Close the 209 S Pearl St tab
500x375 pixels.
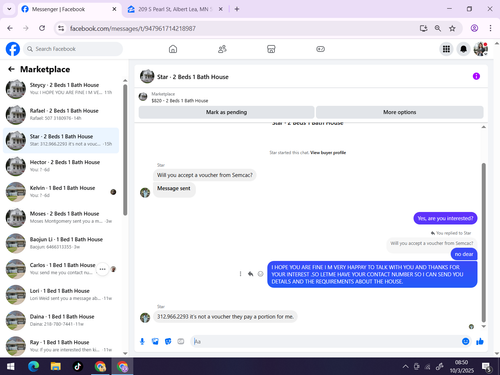(x=221, y=9)
